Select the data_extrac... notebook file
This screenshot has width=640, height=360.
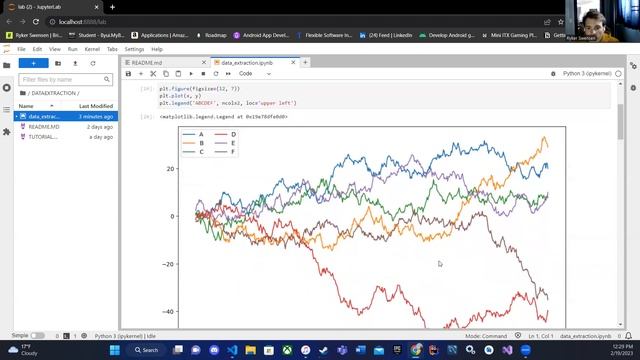[66, 117]
